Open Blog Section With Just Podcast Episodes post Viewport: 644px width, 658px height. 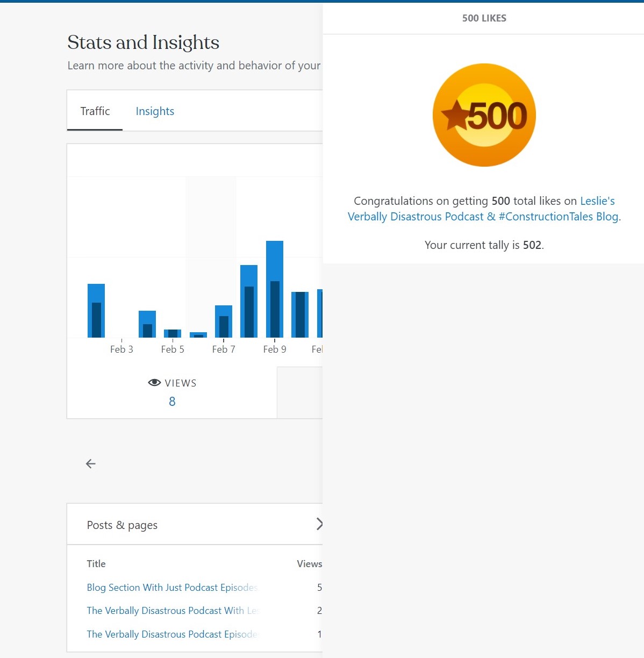172,588
